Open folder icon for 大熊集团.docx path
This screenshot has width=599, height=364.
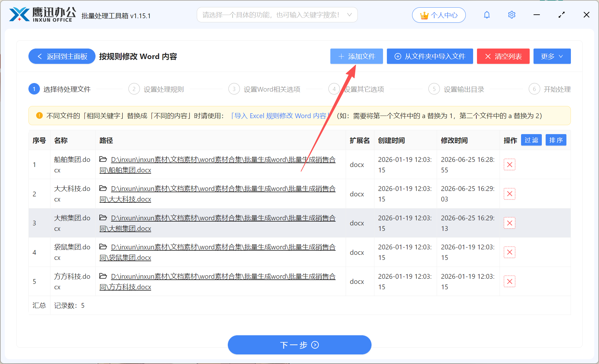103,217
